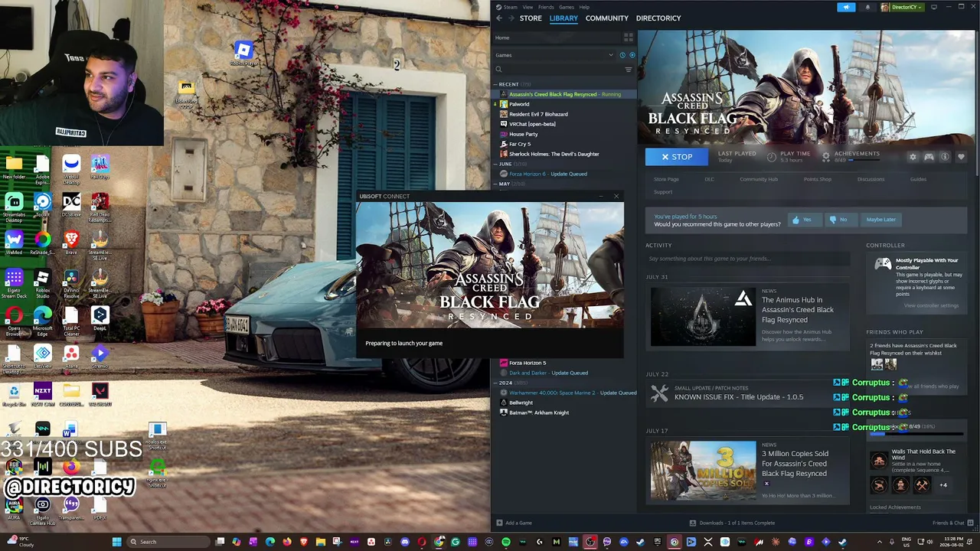
Task: Open Elgato Stream Deck desktop shortcut
Action: pos(14,282)
